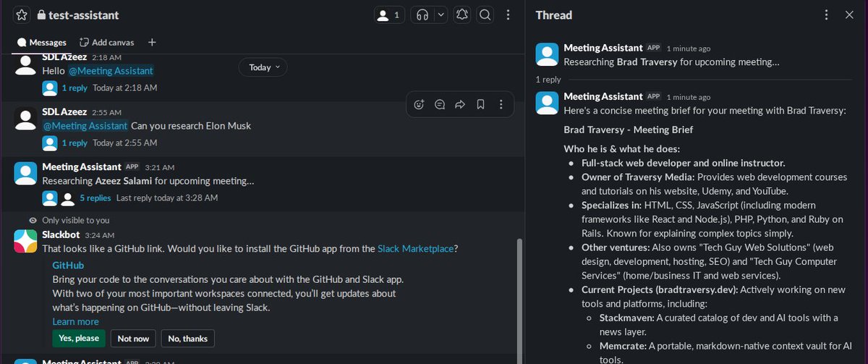Open 1 reply under Elon Musk message
Screen dimensions: 868x364
(75, 143)
